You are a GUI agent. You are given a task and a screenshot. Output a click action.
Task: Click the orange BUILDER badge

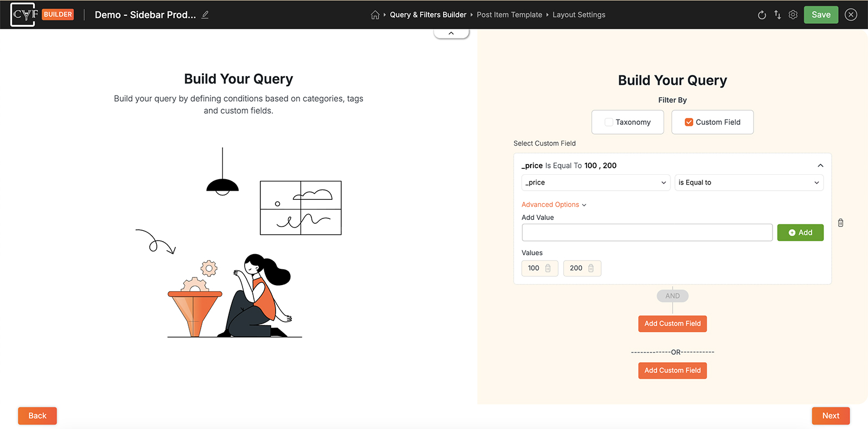pos(58,15)
